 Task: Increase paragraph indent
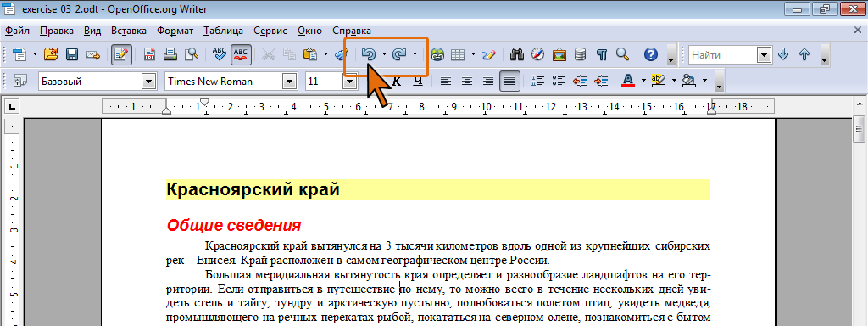[601, 81]
